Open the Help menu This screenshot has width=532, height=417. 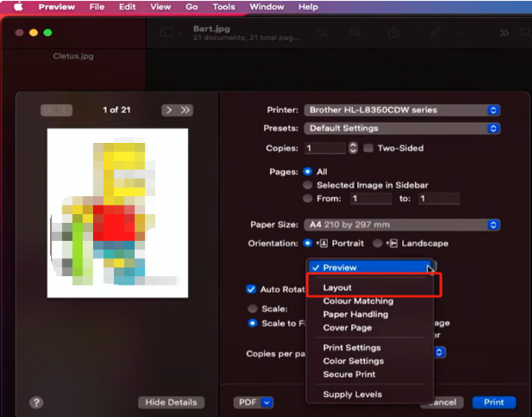click(309, 7)
